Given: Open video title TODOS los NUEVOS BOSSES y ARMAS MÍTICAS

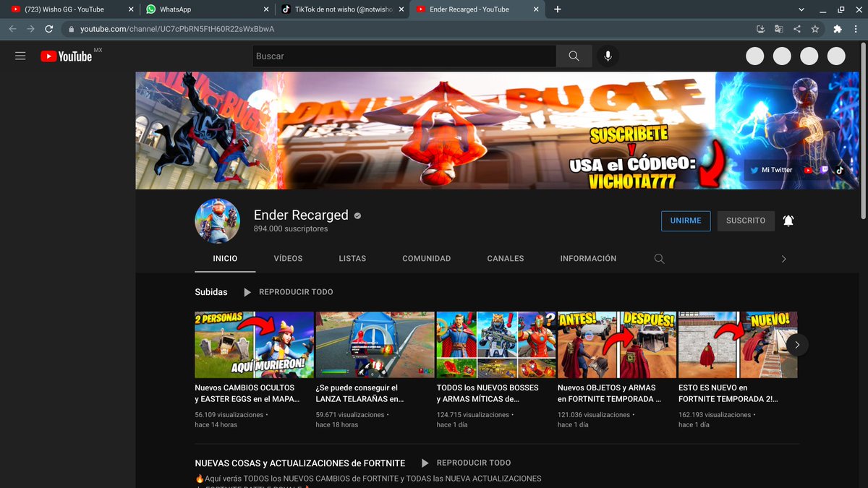Looking at the screenshot, I should pos(488,393).
